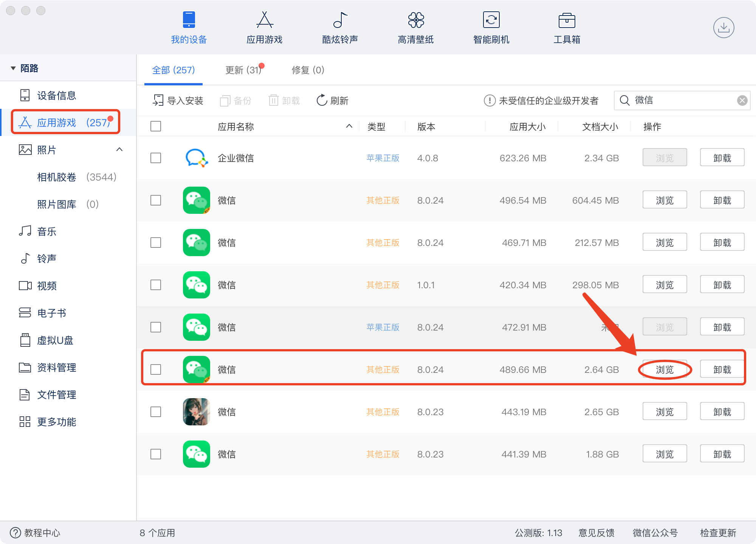Open 相机胶卷 (3544) in the sidebar
Image resolution: width=756 pixels, height=544 pixels.
point(68,177)
